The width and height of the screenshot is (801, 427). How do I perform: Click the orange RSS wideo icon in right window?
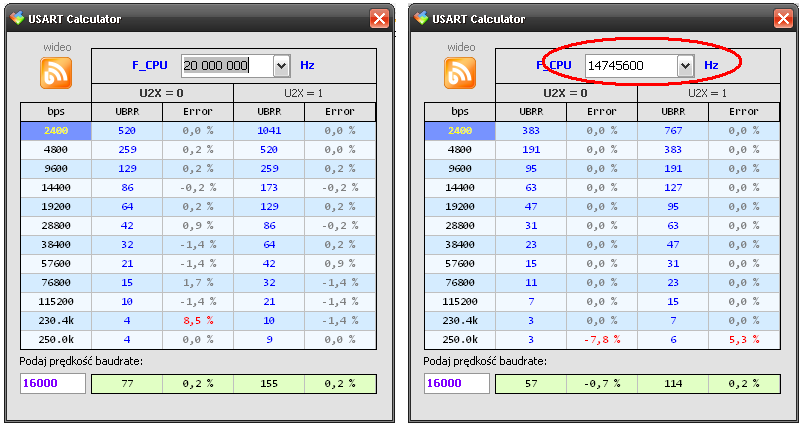click(460, 73)
